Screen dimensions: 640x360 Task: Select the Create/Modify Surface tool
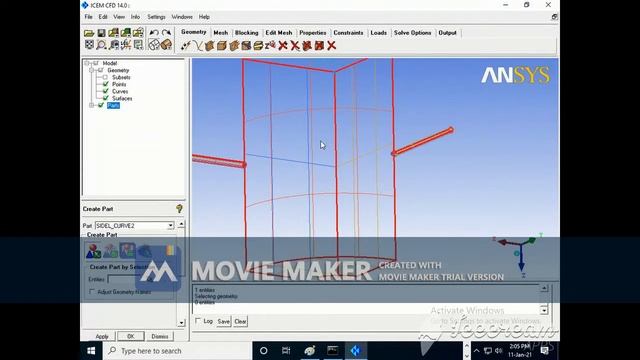(209, 46)
